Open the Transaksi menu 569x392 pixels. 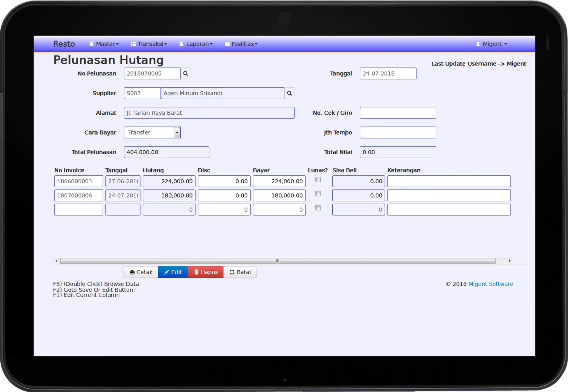click(149, 44)
